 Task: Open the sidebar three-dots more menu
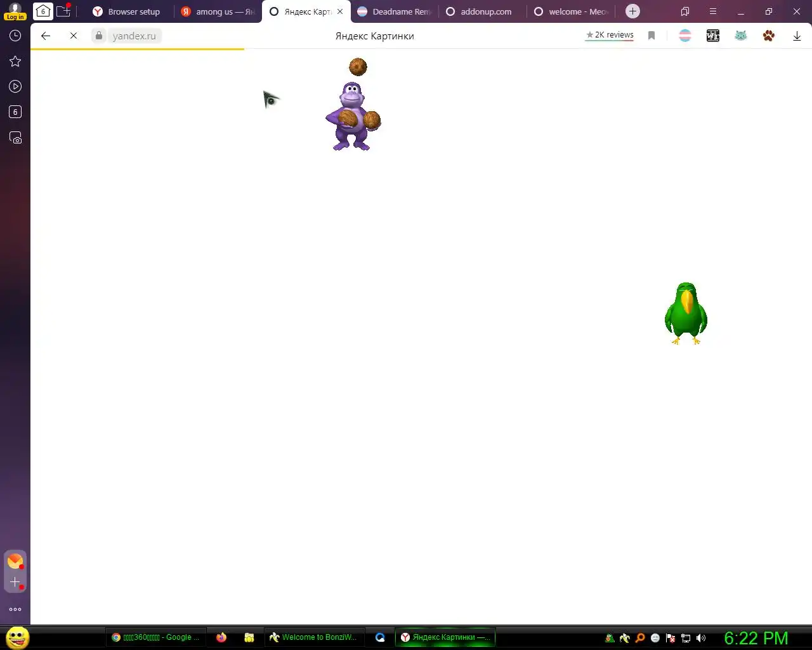[x=15, y=609]
